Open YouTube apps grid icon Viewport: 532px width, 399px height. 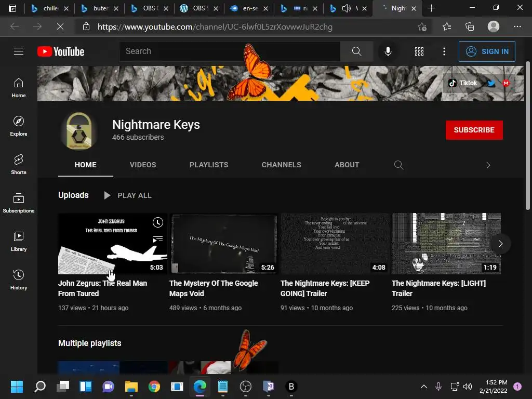pos(419,51)
